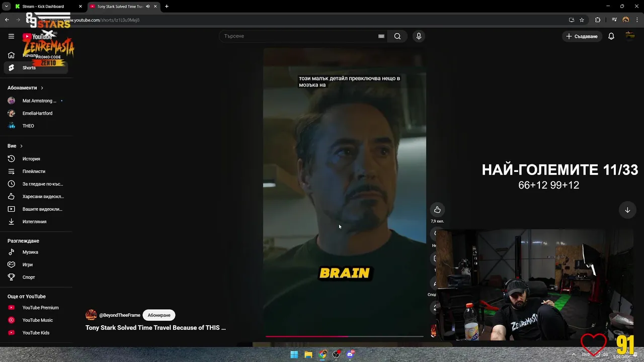Click Chrome icon in taskbar
644x362 pixels.
point(323,354)
